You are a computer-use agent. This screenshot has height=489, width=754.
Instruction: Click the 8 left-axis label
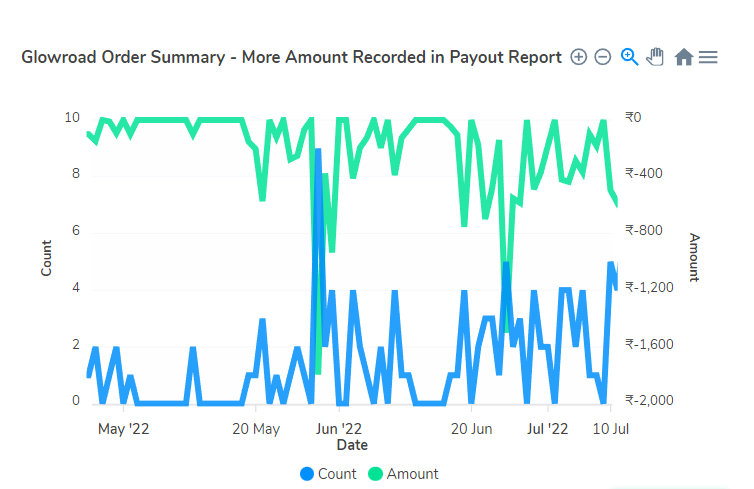76,173
